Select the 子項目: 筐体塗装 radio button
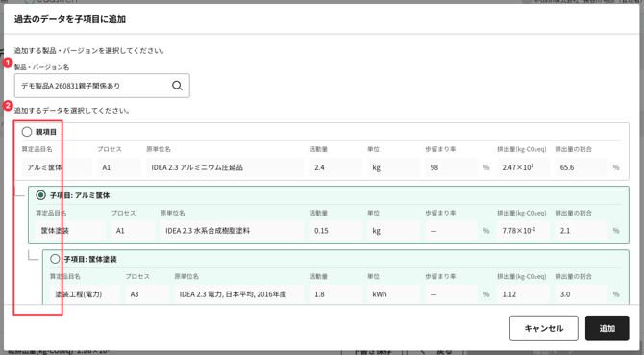Image resolution: width=644 pixels, height=355 pixels. pyautogui.click(x=55, y=259)
